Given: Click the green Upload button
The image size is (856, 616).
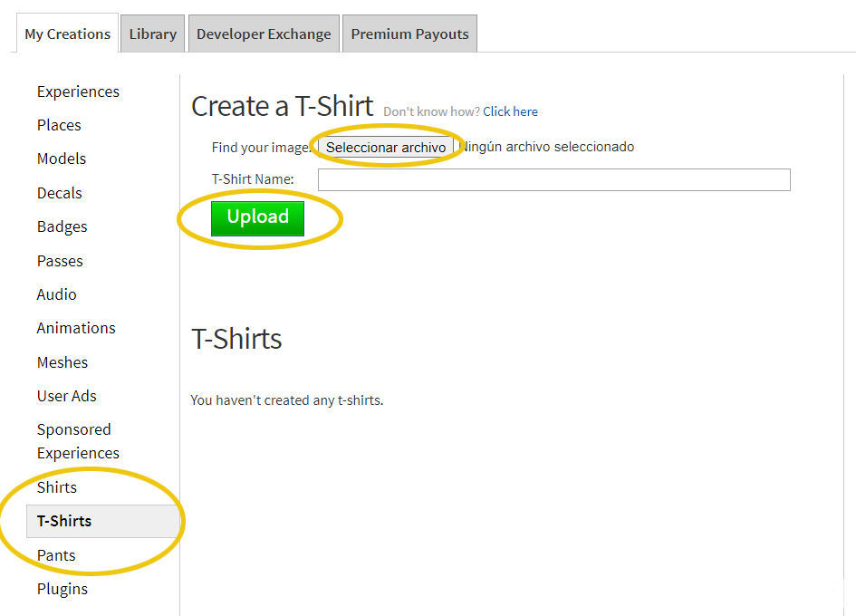Looking at the screenshot, I should (x=257, y=217).
